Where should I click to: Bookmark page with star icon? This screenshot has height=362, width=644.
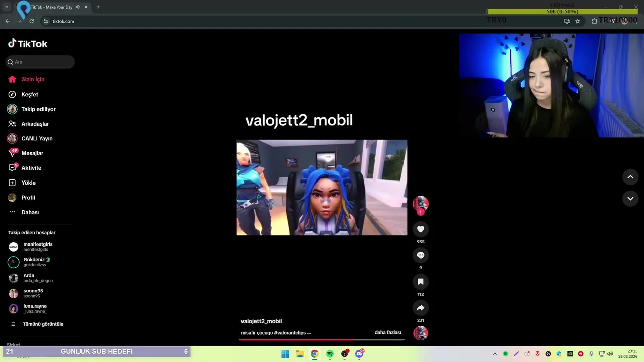point(578,21)
